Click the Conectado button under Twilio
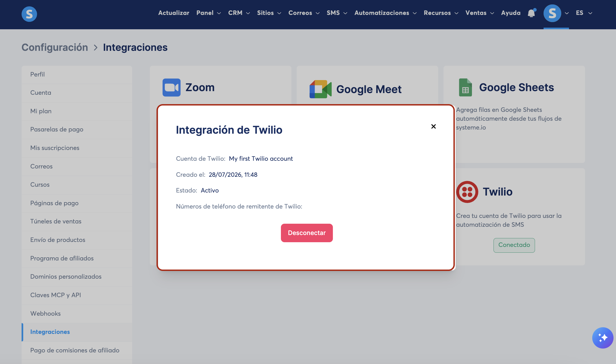 [x=514, y=245]
